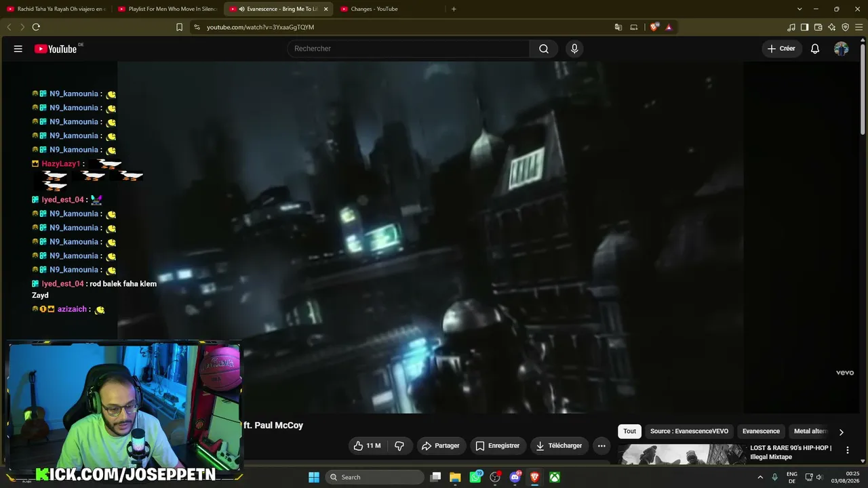Viewport: 868px width, 488px height.
Task: Open Brave Rewards triangle icon
Action: click(x=669, y=27)
